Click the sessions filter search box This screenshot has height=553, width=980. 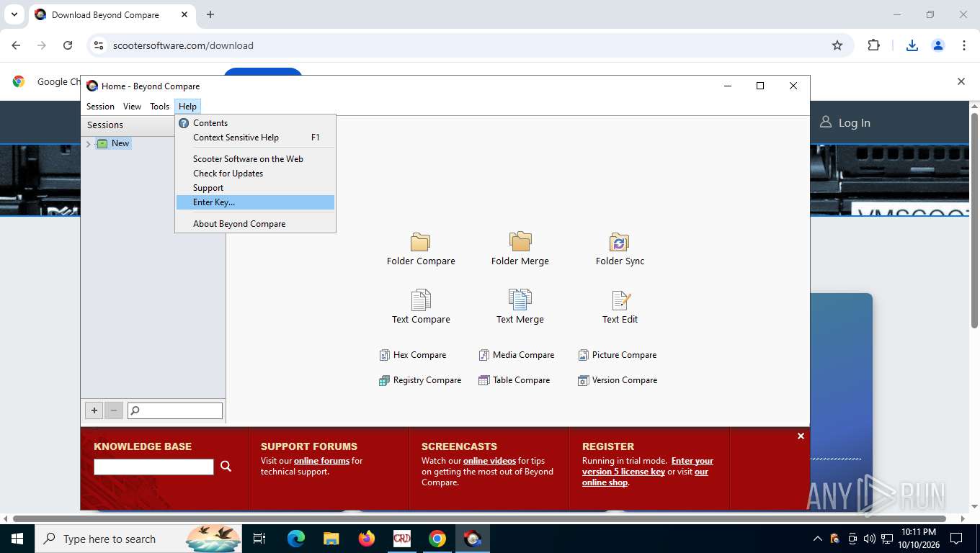[175, 410]
